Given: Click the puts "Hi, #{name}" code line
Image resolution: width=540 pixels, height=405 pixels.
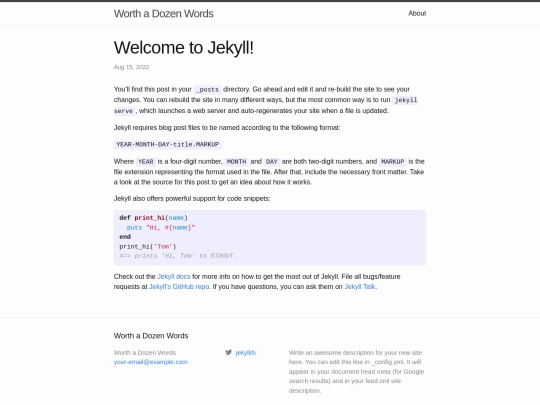Looking at the screenshot, I should coord(161,228).
